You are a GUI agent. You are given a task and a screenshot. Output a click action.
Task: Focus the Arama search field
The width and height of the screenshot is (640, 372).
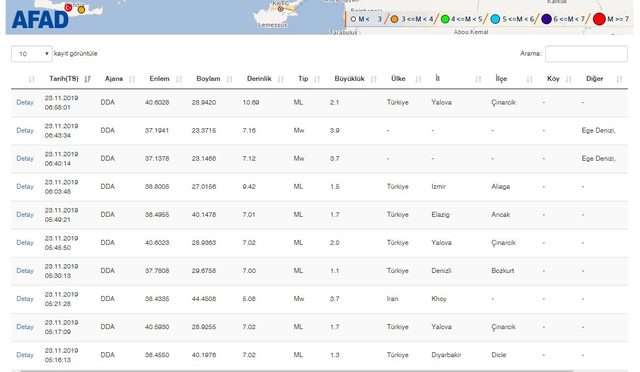coord(586,54)
